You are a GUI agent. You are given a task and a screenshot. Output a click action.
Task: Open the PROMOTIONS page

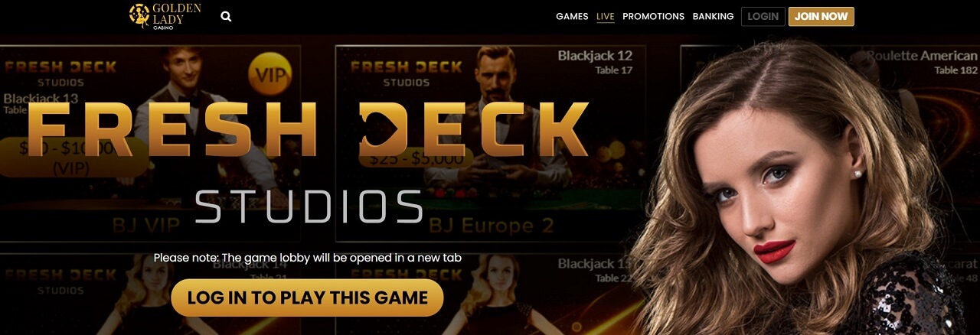[653, 16]
